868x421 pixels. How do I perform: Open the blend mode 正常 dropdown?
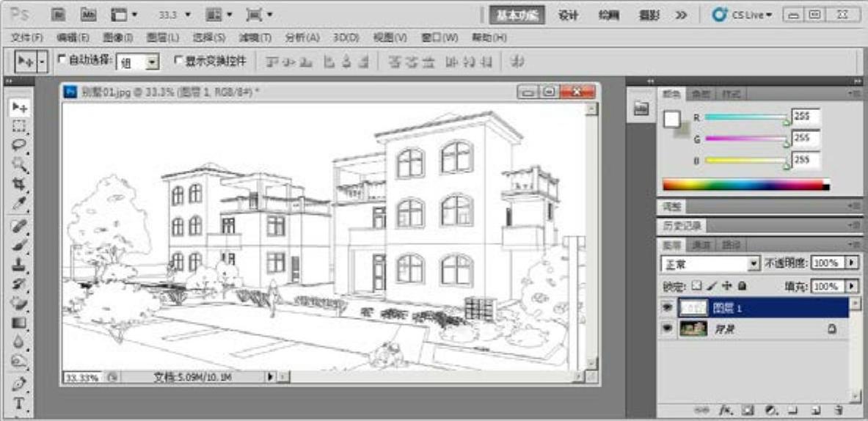tap(754, 263)
